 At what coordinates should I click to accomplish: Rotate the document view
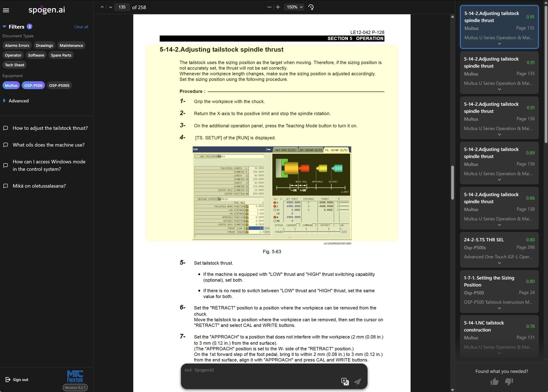tap(311, 7)
